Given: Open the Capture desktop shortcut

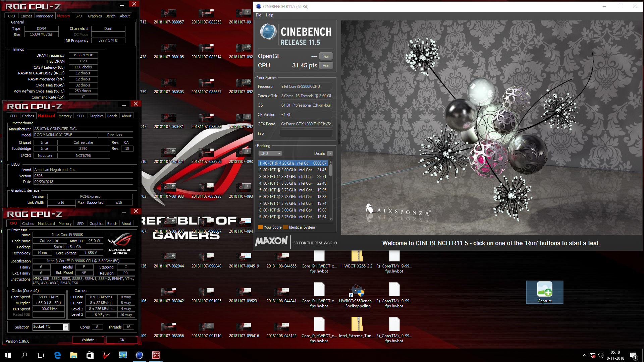Looking at the screenshot, I should pyautogui.click(x=544, y=292).
